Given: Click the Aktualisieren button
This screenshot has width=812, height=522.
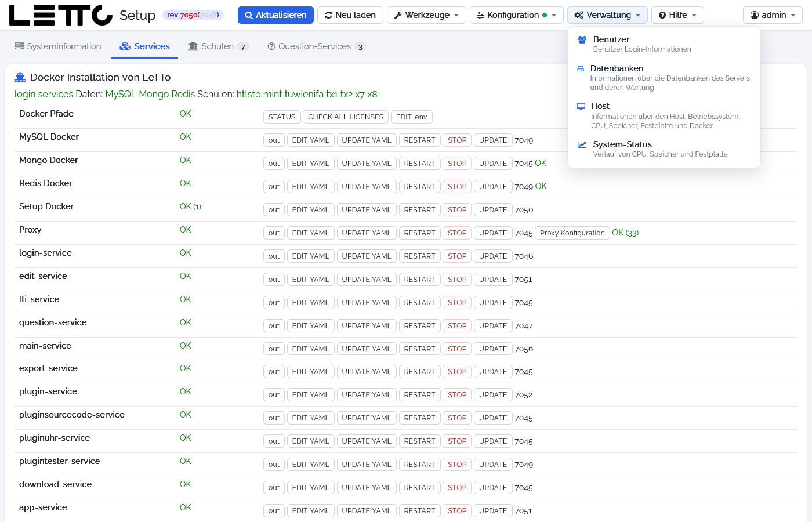Looking at the screenshot, I should (276, 15).
